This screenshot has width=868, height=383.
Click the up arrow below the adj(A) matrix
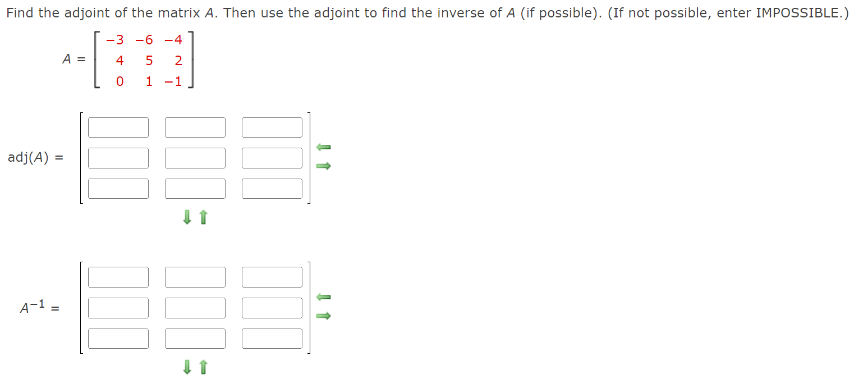pyautogui.click(x=202, y=217)
